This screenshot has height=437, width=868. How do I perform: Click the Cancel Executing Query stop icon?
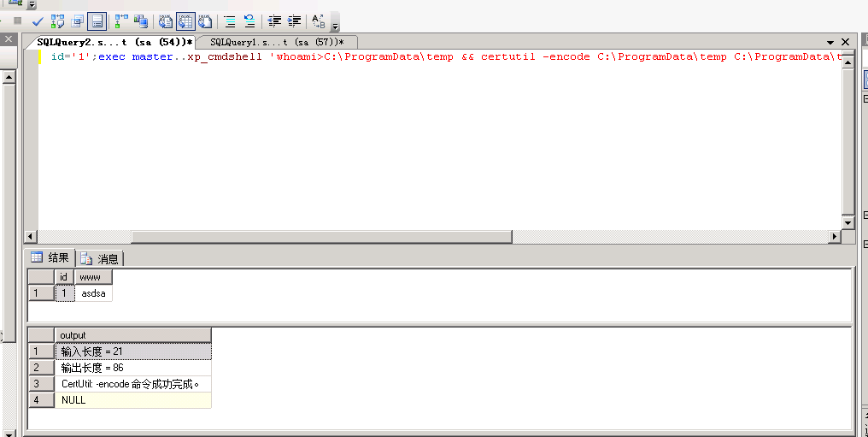18,21
